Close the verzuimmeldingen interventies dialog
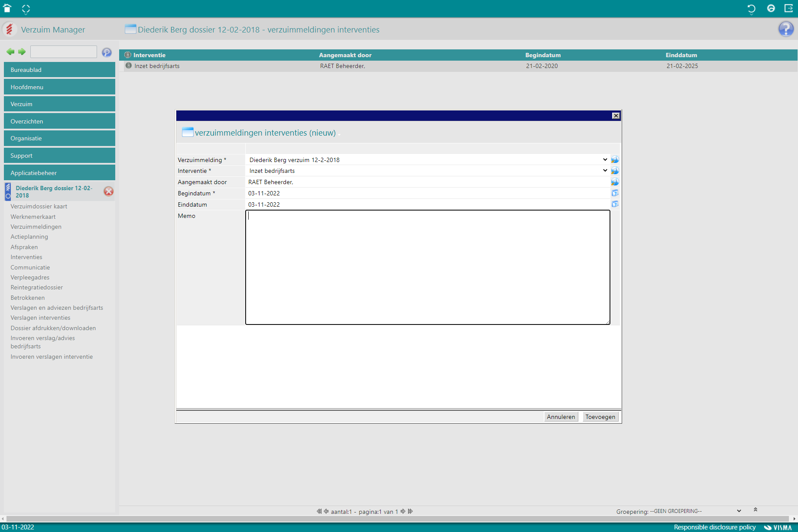The height and width of the screenshot is (532, 798). pos(616,116)
